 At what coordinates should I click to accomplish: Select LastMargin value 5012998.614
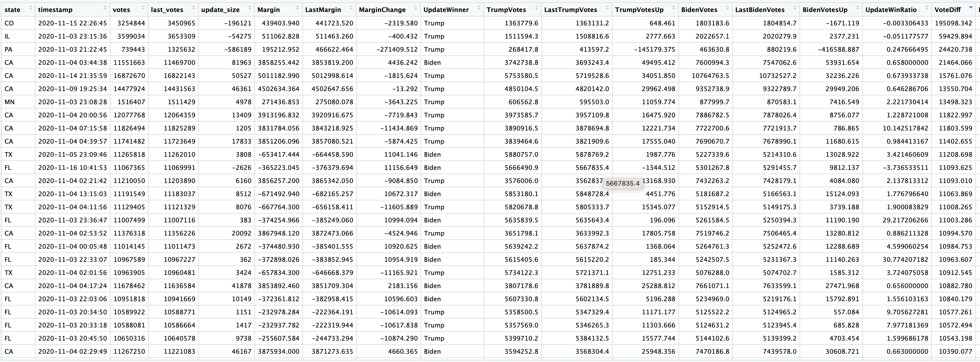click(332, 76)
